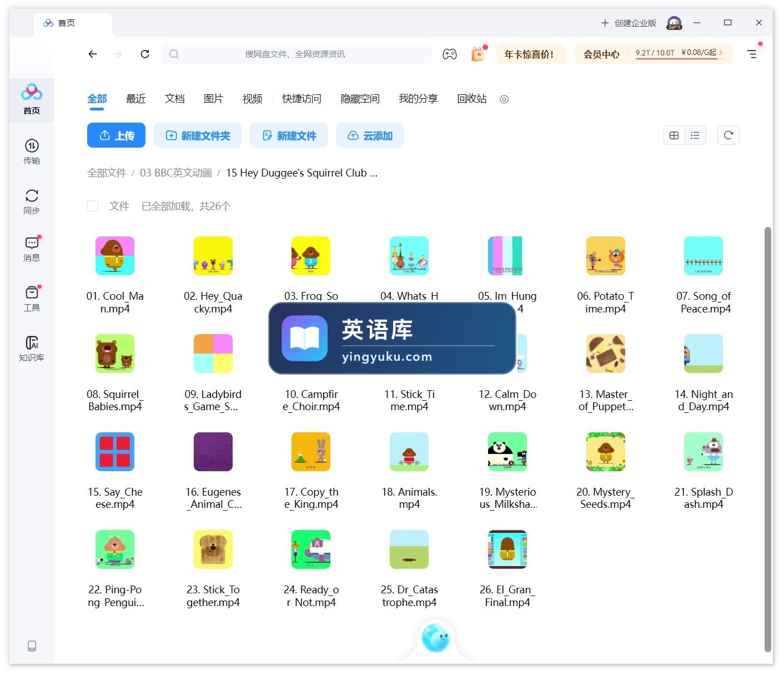
Task: Select the 图片 tab
Action: pos(214,99)
